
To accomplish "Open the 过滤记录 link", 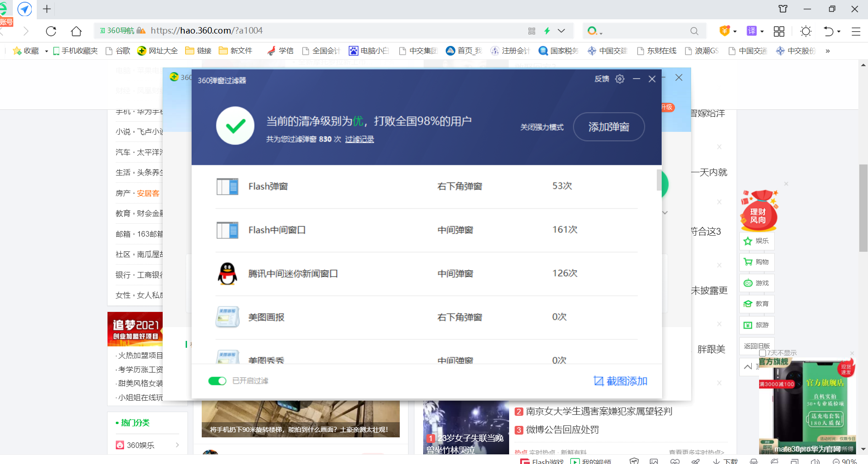I will 359,139.
